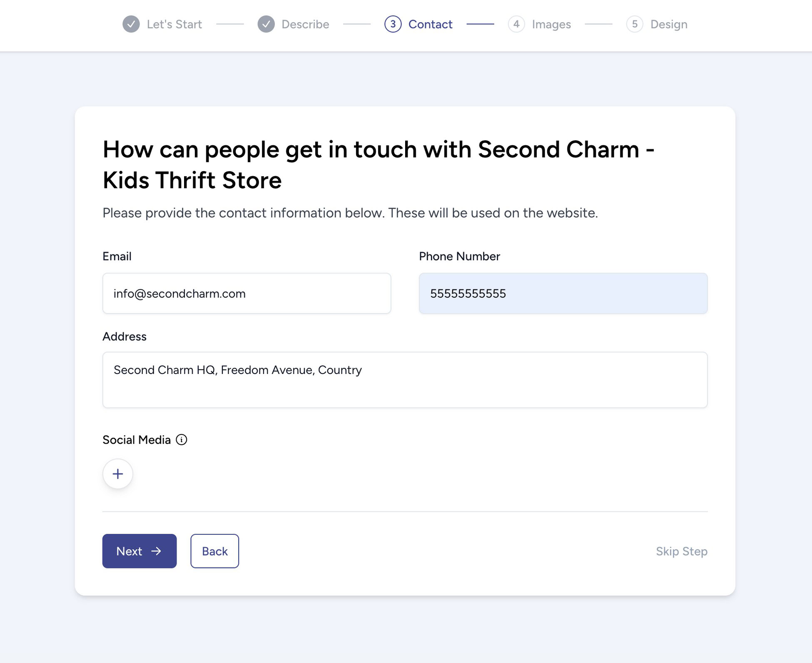Image resolution: width=812 pixels, height=663 pixels.
Task: Click the Social Media section label
Action: [137, 439]
